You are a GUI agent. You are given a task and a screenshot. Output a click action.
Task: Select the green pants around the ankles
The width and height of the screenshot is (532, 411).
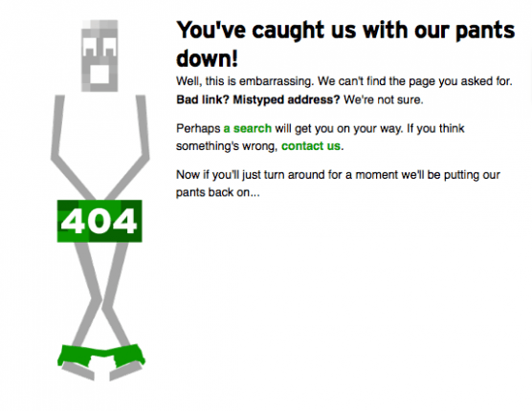tap(101, 356)
